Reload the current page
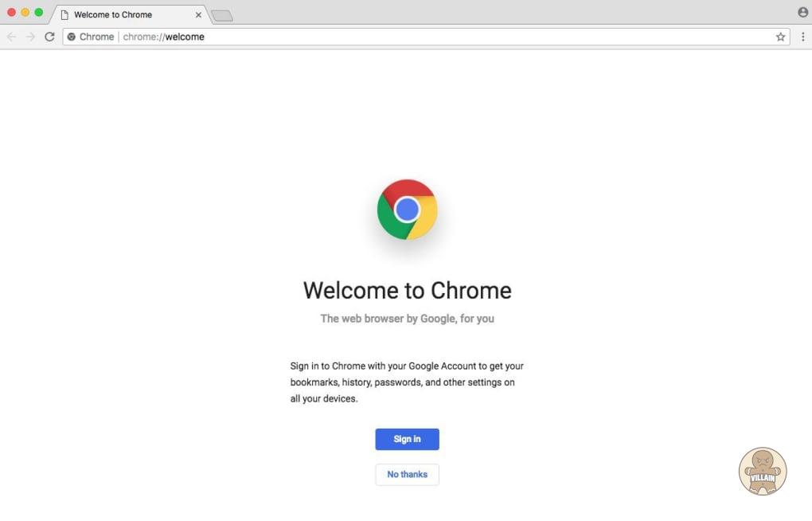The image size is (812, 521). tap(49, 37)
